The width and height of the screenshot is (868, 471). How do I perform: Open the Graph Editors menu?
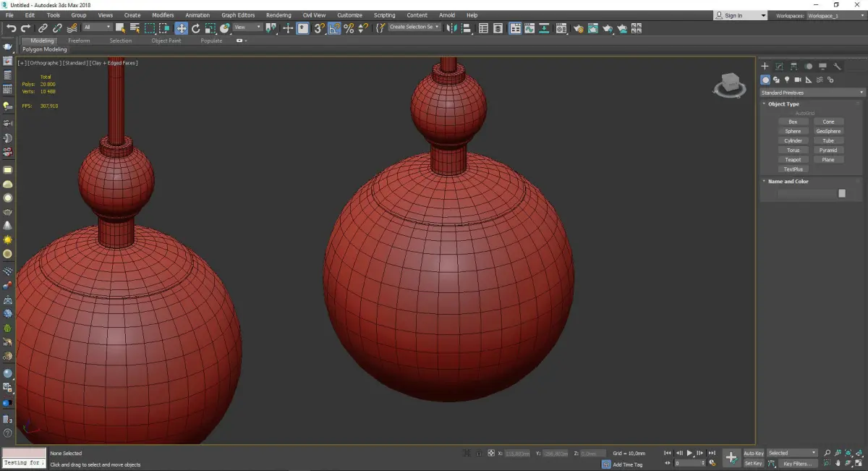click(238, 15)
